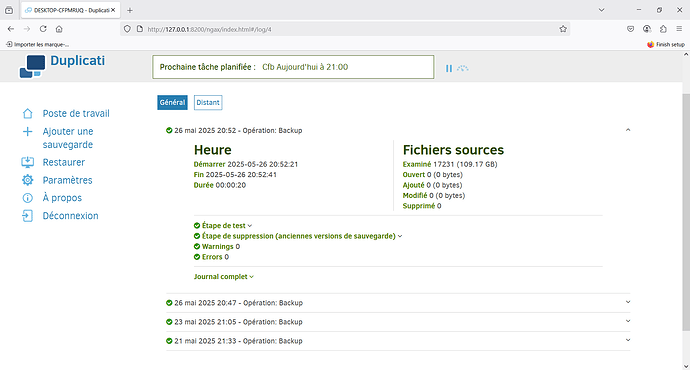The image size is (690, 370).
Task: Open the browser home page
Action: click(x=59, y=29)
